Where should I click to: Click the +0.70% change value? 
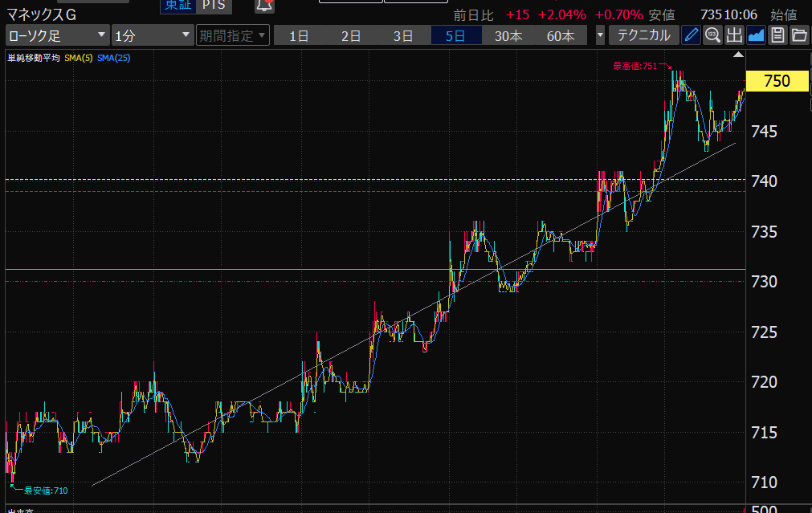pos(619,14)
